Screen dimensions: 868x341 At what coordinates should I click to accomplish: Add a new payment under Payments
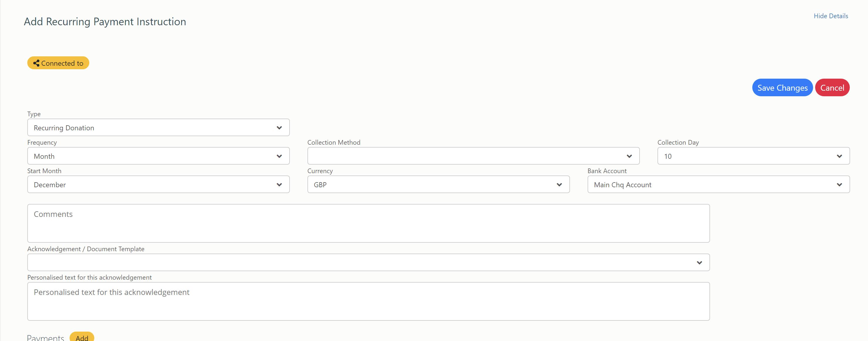[82, 338]
